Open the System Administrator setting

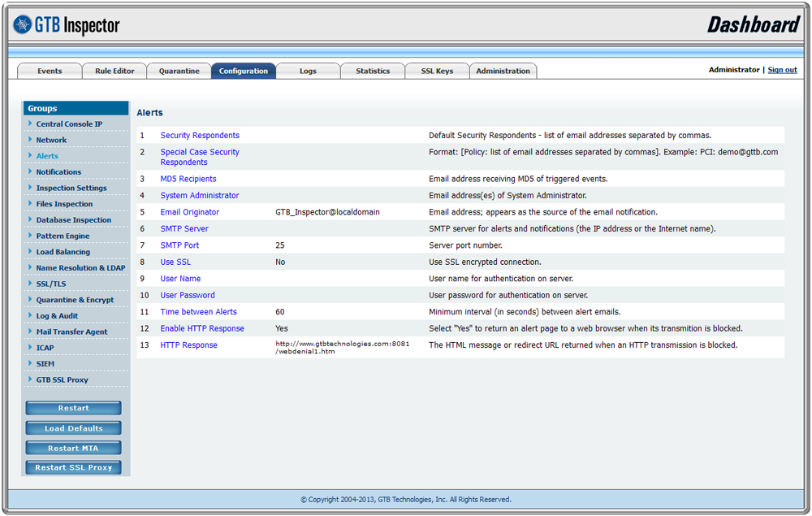200,195
